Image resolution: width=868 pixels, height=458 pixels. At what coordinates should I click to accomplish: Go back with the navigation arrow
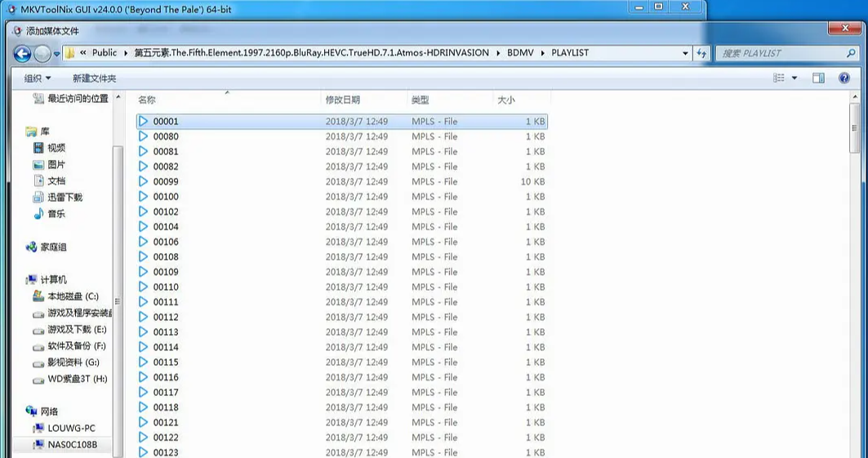click(22, 54)
